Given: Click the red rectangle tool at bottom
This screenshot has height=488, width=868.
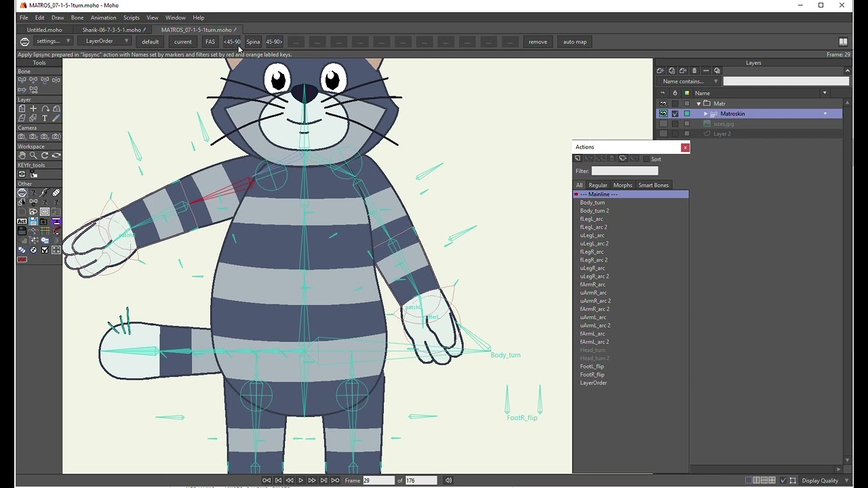Looking at the screenshot, I should tap(22, 260).
